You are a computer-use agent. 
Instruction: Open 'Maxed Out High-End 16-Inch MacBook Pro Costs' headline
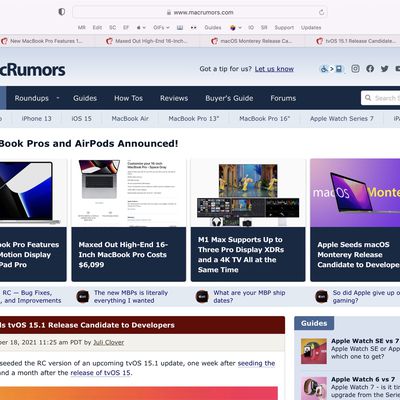click(123, 255)
